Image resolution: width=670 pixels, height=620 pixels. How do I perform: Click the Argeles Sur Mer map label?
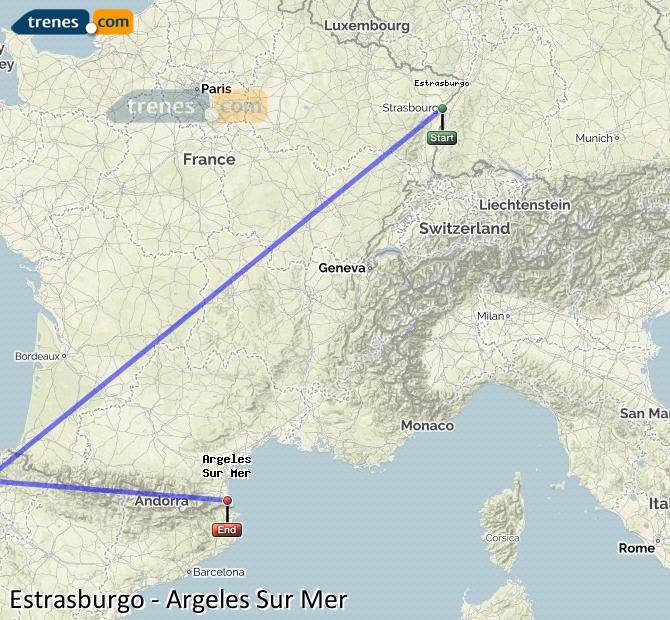click(x=227, y=466)
